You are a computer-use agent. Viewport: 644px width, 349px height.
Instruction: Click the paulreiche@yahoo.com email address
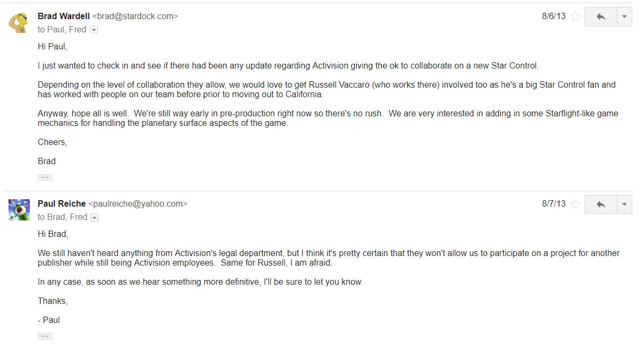(138, 204)
